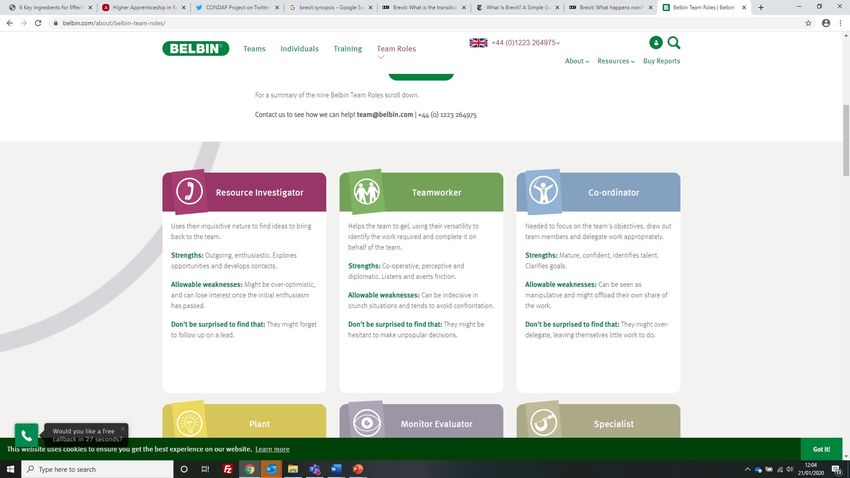Click Learn more in cookie banner
The image size is (850, 478).
[272, 449]
